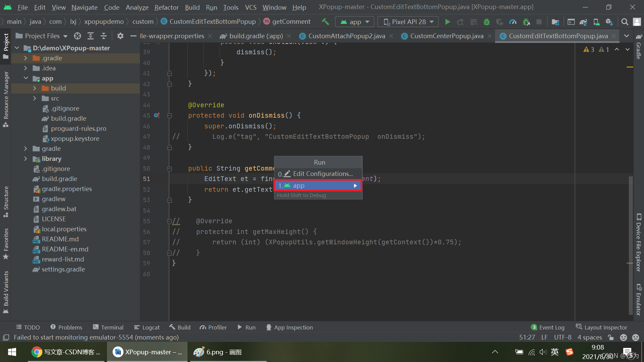The width and height of the screenshot is (644, 362).
Task: Click Collapse All in Project panel
Action: (x=104, y=36)
